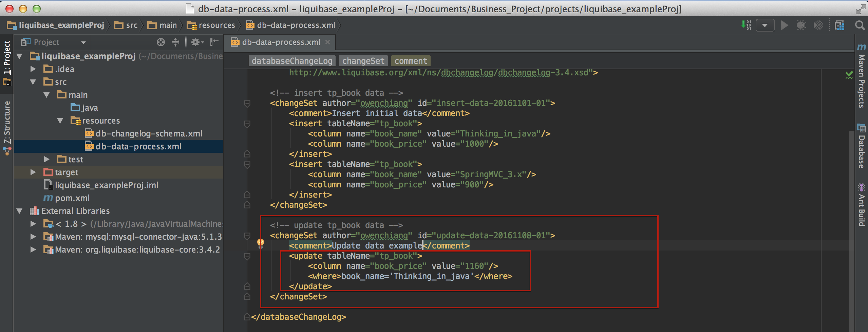Click the Debug bug icon
Viewport: 868px width, 332px height.
(x=801, y=25)
